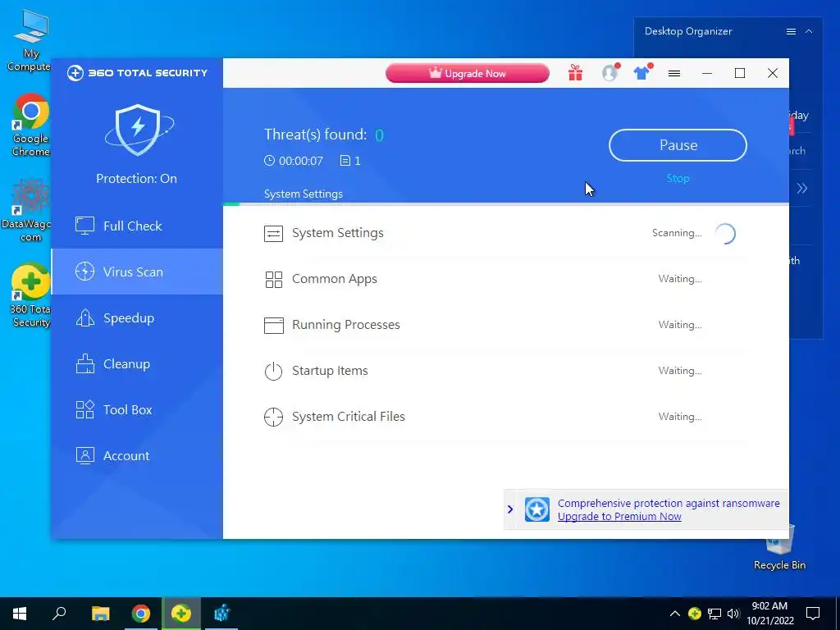Show hidden system tray icons
The height and width of the screenshot is (630, 840).
675,614
